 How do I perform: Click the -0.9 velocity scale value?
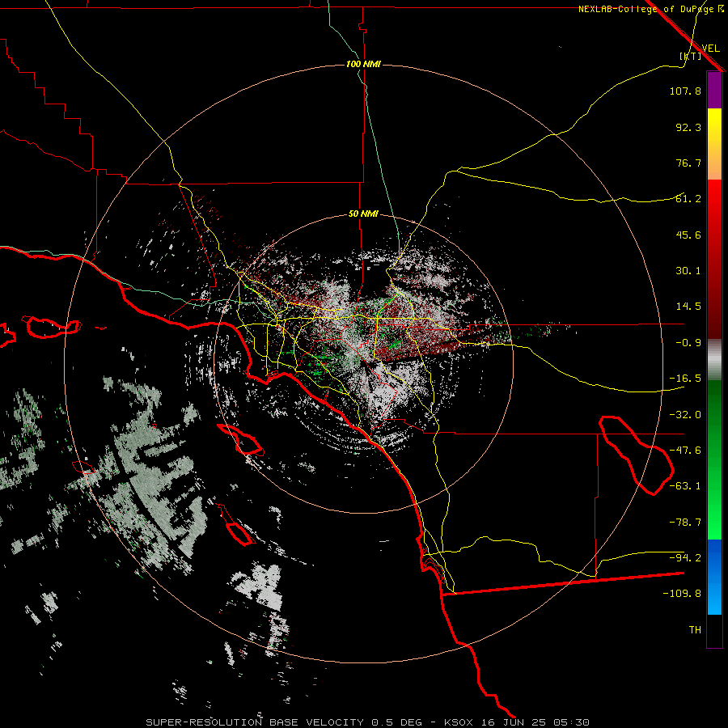coord(688,343)
